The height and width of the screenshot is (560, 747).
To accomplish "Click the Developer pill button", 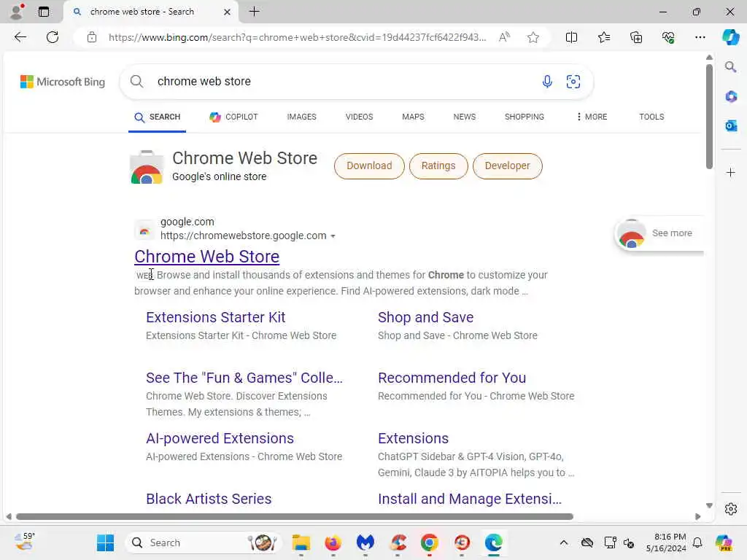I will pos(508,166).
